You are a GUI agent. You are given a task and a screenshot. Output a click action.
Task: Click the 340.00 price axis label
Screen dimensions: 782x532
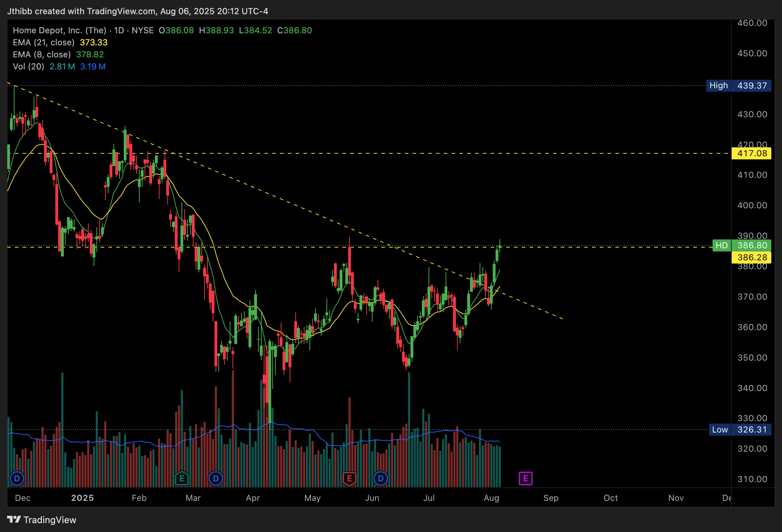(752, 388)
